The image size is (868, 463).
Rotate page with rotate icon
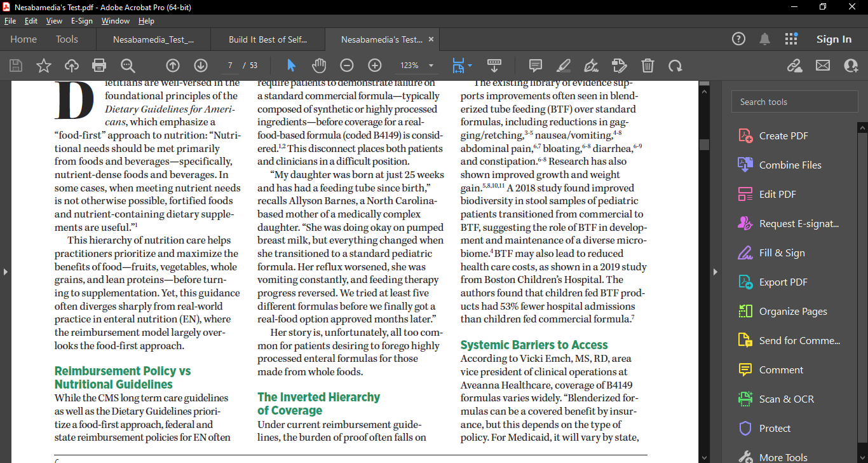tap(675, 66)
